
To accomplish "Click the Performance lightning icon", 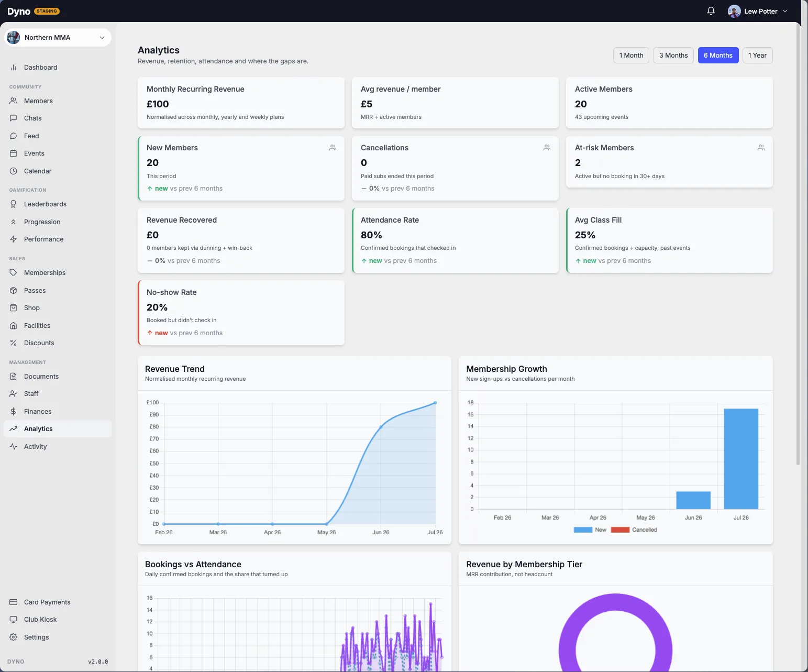I will [x=14, y=239].
